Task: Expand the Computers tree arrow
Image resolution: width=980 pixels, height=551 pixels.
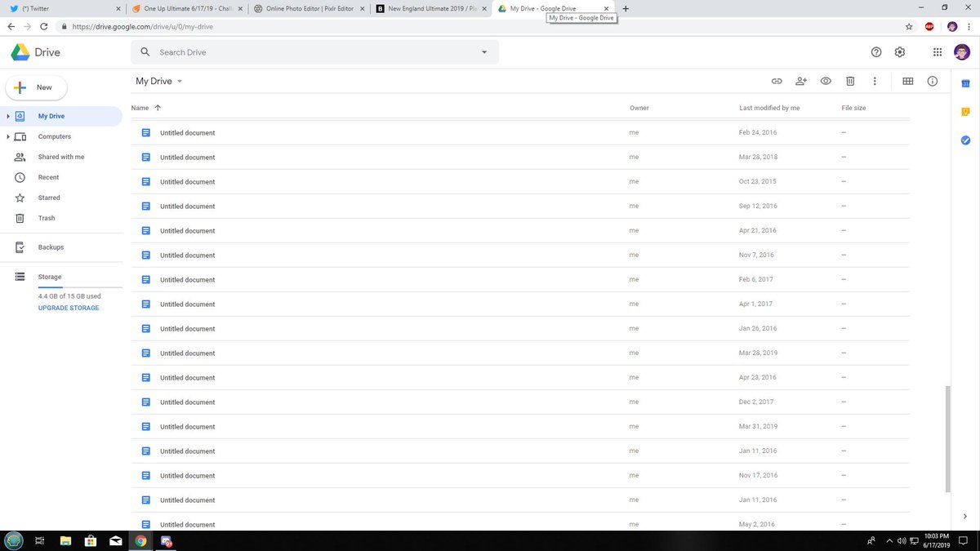Action: tap(8, 136)
